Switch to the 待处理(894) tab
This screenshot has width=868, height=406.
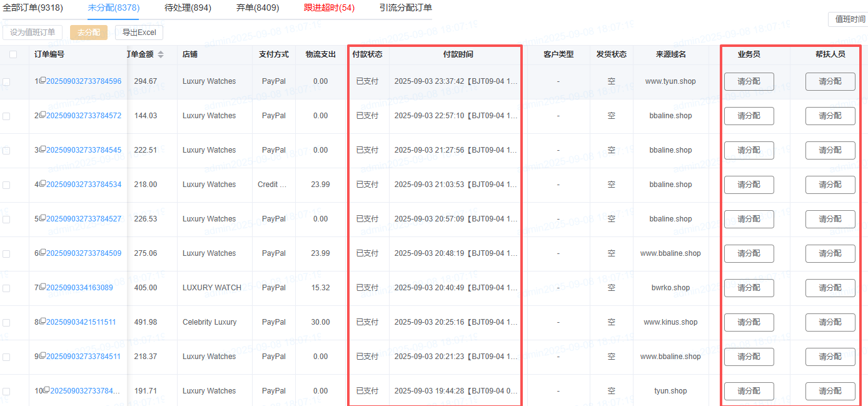pos(188,8)
